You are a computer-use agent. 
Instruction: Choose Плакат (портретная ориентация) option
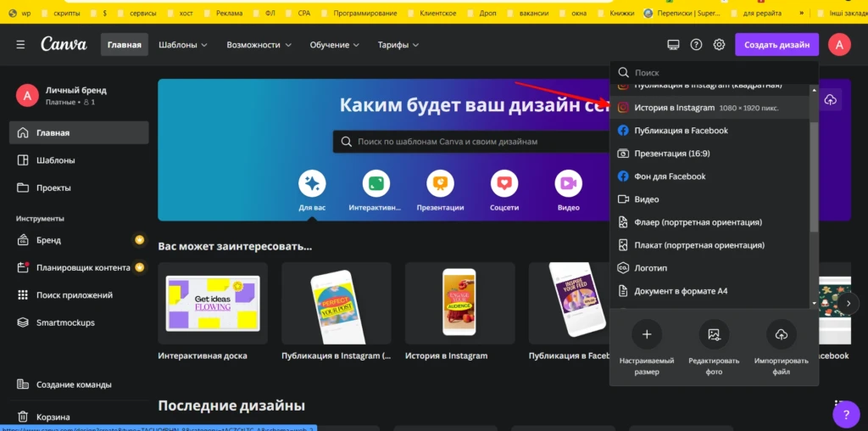pyautogui.click(x=709, y=245)
